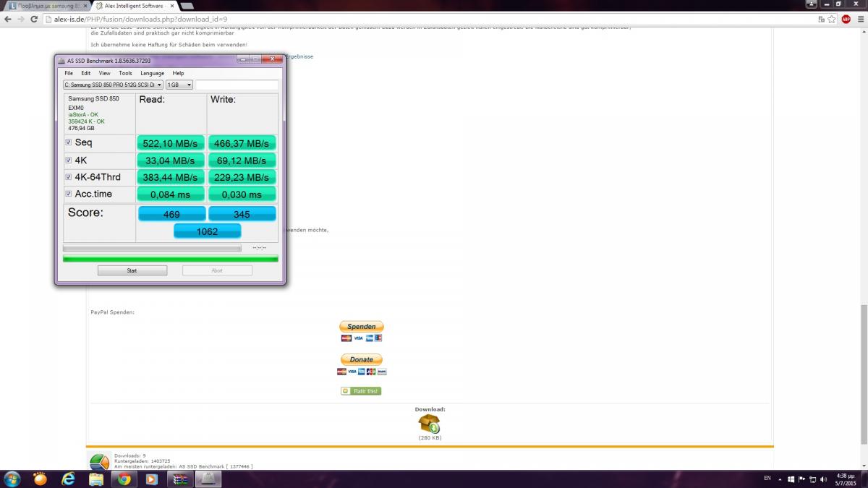The height and width of the screenshot is (488, 868).
Task: Click the Flattr this button
Action: coord(361,391)
